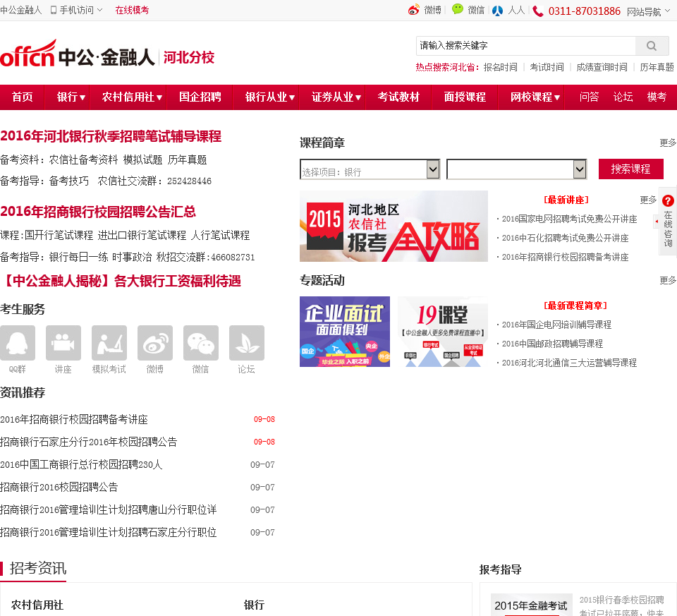
Task: Click 更多 next to 专题活动
Action: pos(668,280)
